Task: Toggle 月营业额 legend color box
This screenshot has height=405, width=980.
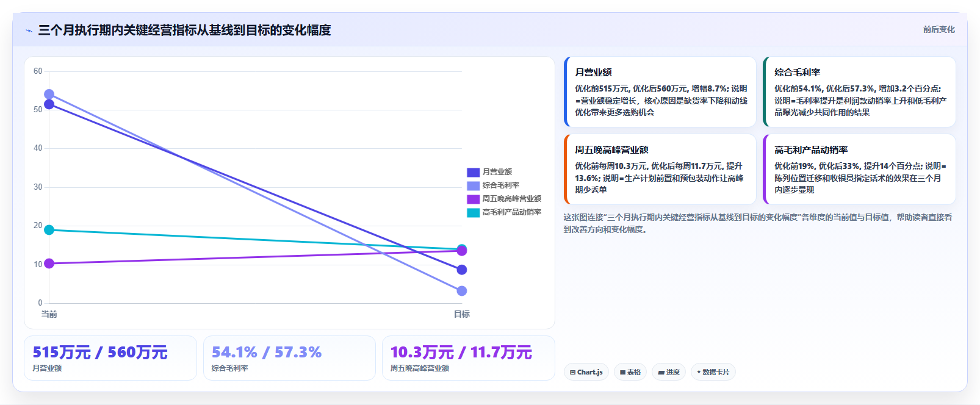Action: point(474,173)
